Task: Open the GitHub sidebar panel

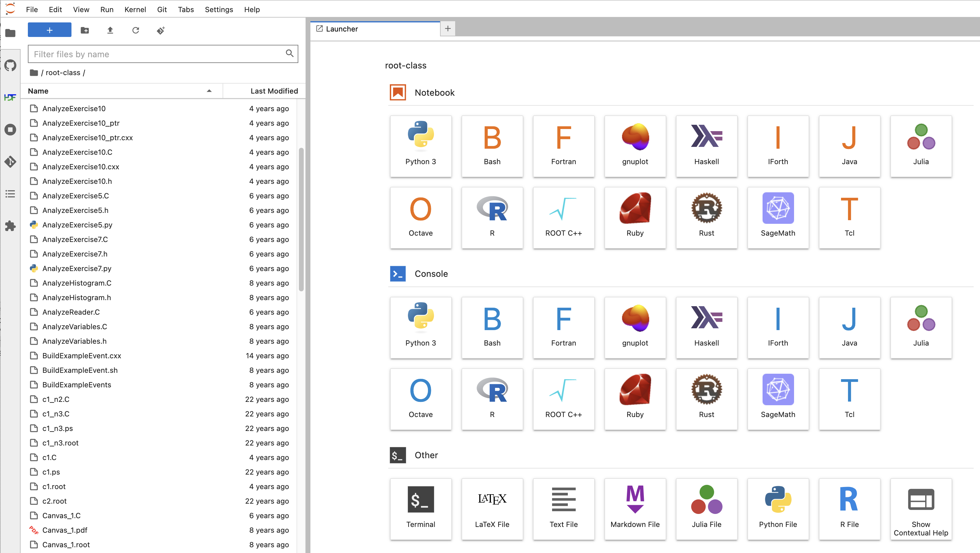Action: coord(10,65)
